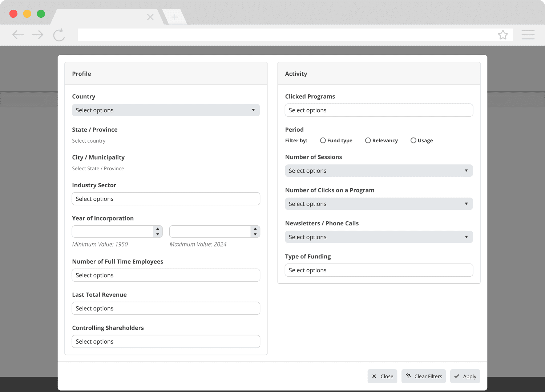545x392 pixels.
Task: Increment the minimum Year of Incorporation stepper
Action: (157, 229)
